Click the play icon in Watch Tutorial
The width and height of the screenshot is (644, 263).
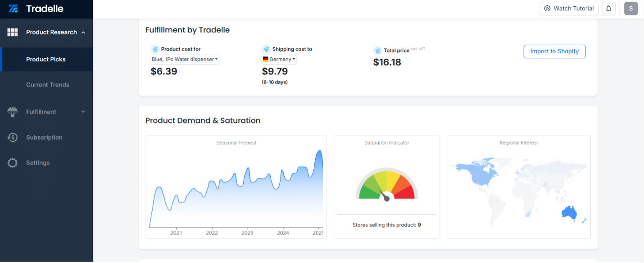[547, 9]
